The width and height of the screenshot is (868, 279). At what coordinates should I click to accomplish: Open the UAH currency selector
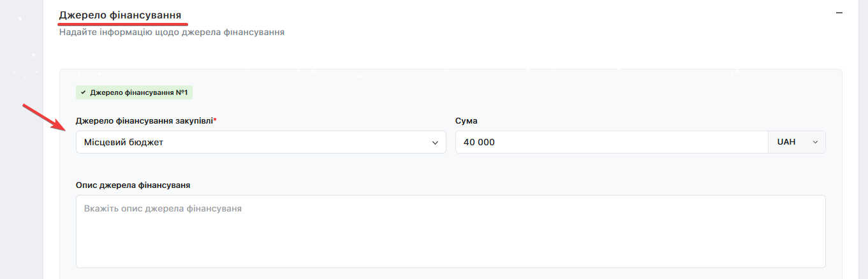797,143
